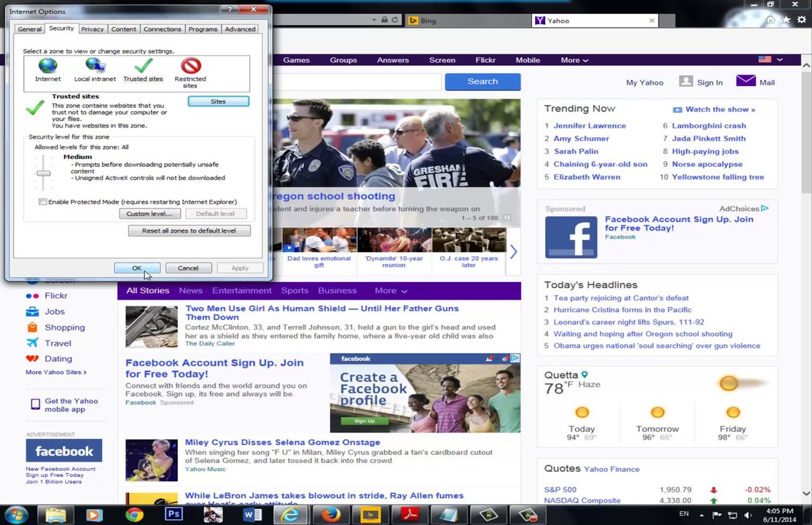The height and width of the screenshot is (525, 812).
Task: Open the country flag dropdown arrow
Action: pyautogui.click(x=779, y=60)
